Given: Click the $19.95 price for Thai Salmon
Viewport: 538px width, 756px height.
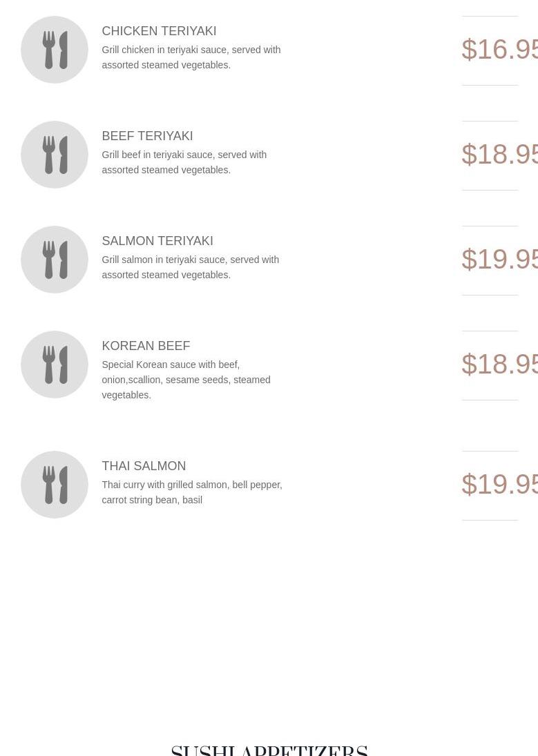Looking at the screenshot, I should 499,485.
